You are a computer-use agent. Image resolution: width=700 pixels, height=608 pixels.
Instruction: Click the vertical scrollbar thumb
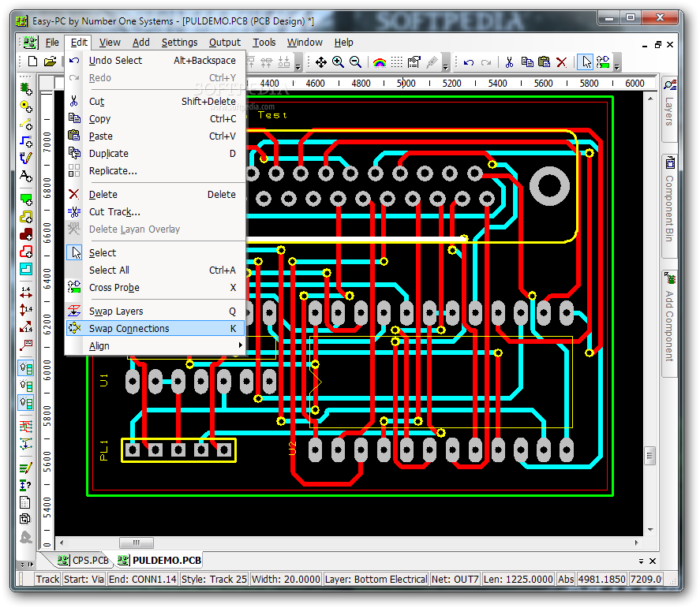[x=650, y=456]
